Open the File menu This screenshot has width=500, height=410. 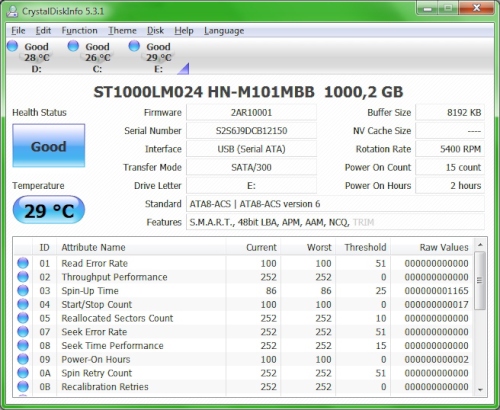18,31
